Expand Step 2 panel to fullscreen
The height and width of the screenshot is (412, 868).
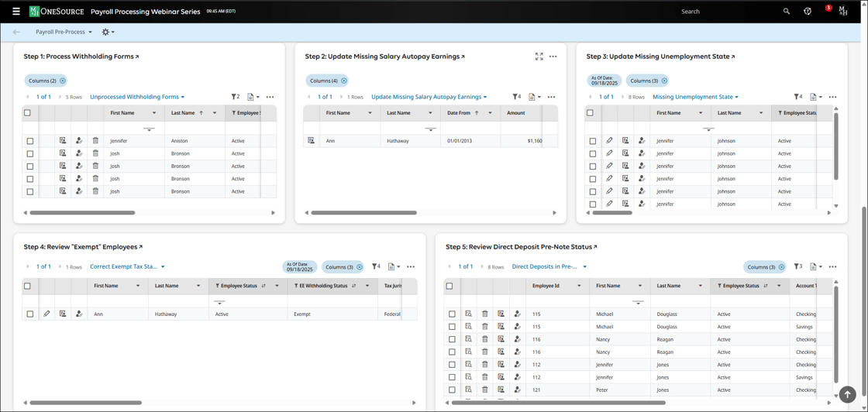click(x=539, y=57)
